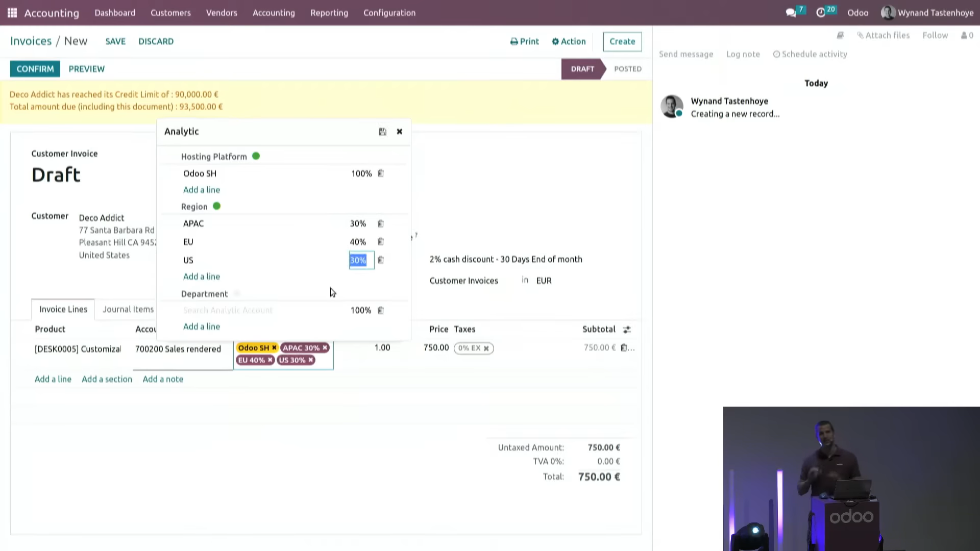The height and width of the screenshot is (551, 980).
Task: Add a line under Region
Action: pos(202,277)
